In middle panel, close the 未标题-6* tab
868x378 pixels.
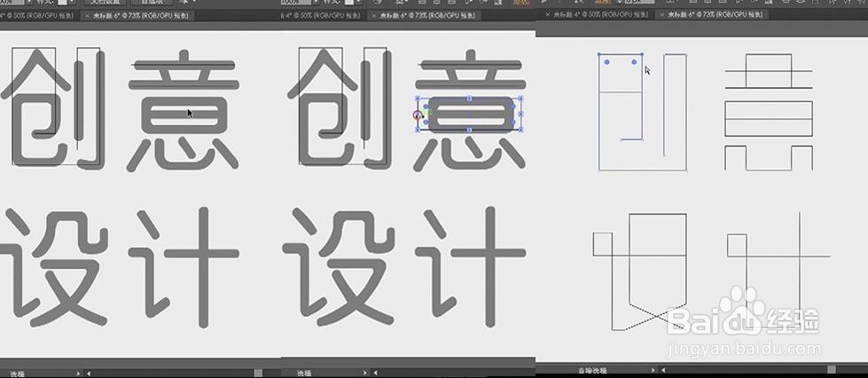(x=375, y=17)
